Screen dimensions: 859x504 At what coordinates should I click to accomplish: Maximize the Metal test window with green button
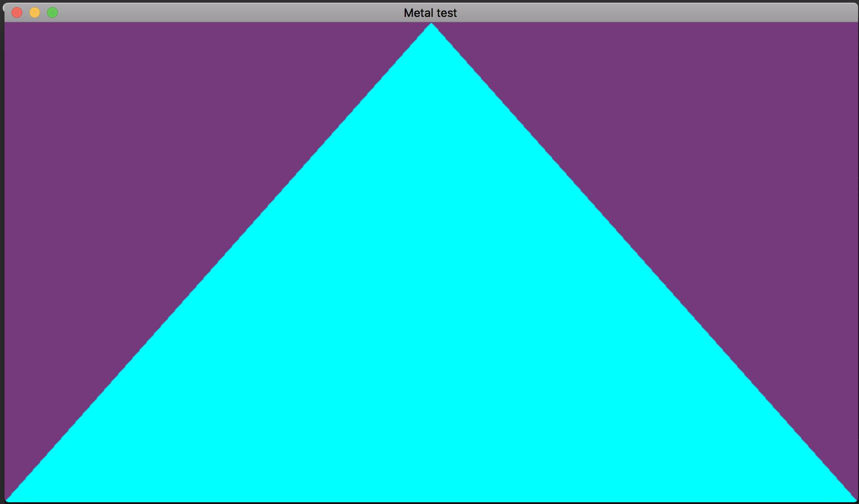[52, 12]
